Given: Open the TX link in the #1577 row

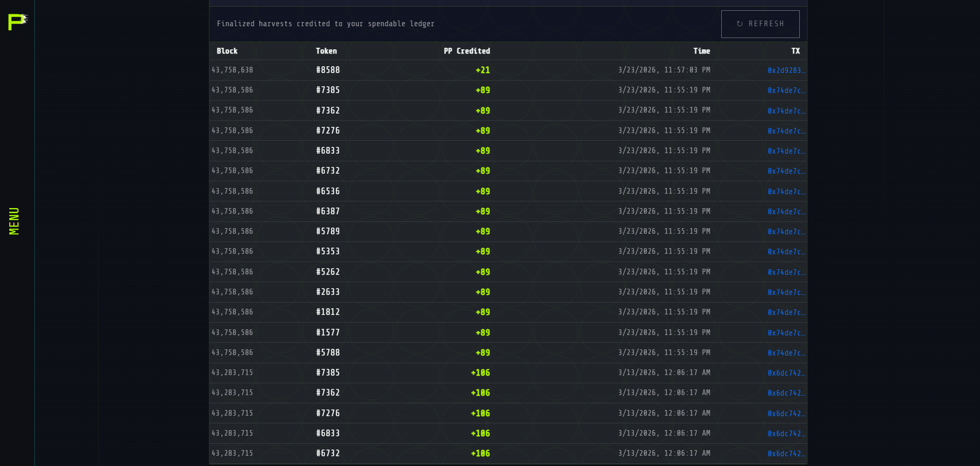Looking at the screenshot, I should tap(786, 333).
